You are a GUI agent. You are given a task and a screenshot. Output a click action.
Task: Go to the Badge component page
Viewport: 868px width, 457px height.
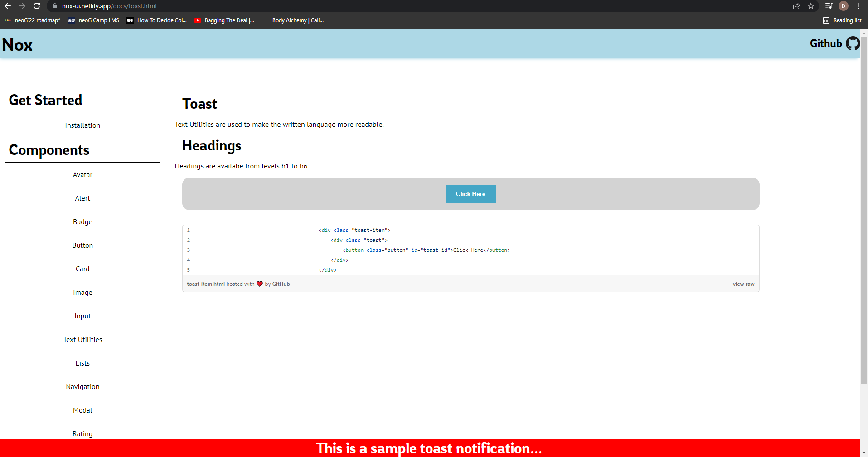coord(82,222)
